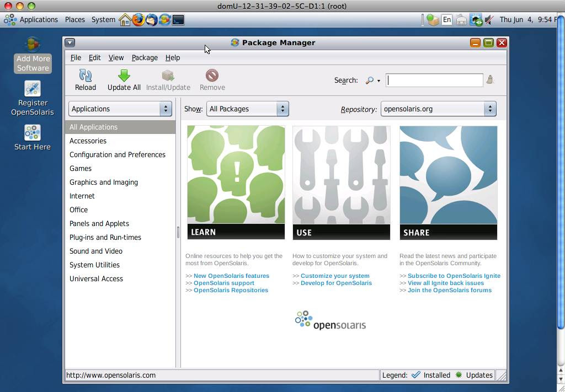Open the Applications category dropdown
This screenshot has height=392, width=565.
pos(120,109)
